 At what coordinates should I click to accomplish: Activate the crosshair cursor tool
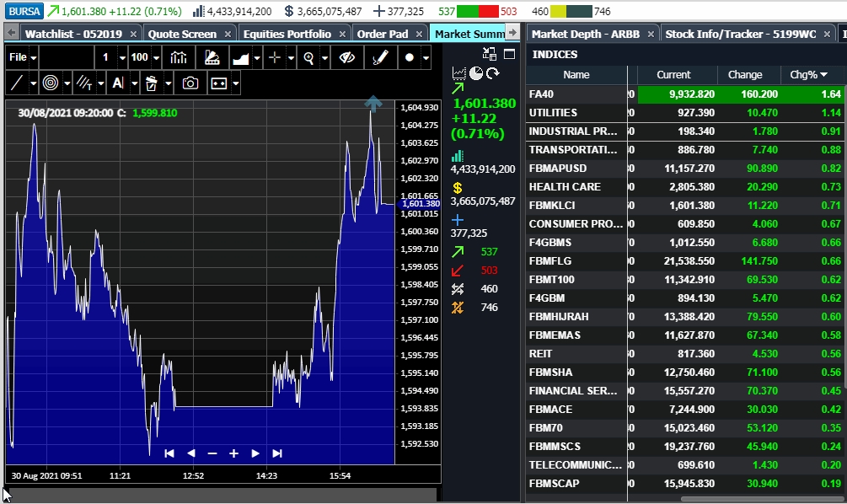pos(275,57)
